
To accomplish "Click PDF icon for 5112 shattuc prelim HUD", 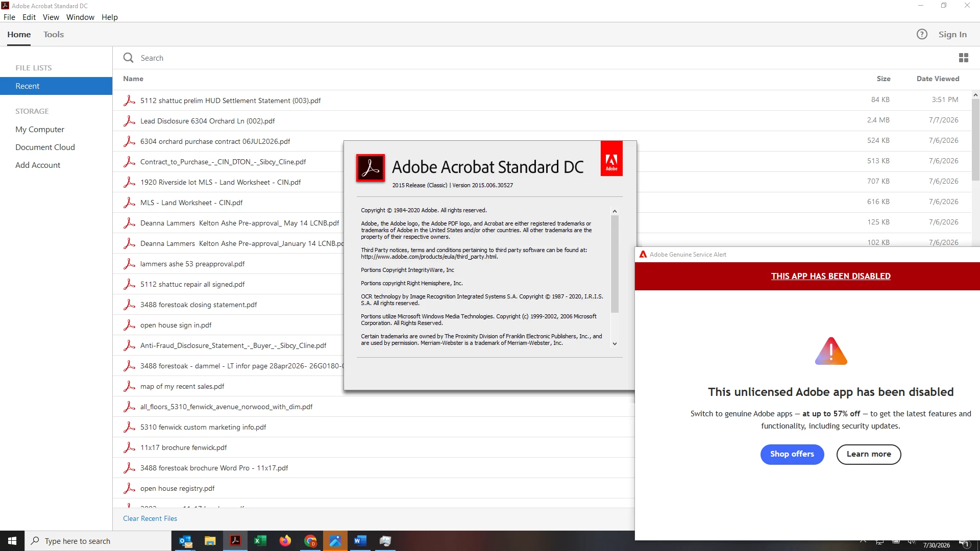I will 129,101.
